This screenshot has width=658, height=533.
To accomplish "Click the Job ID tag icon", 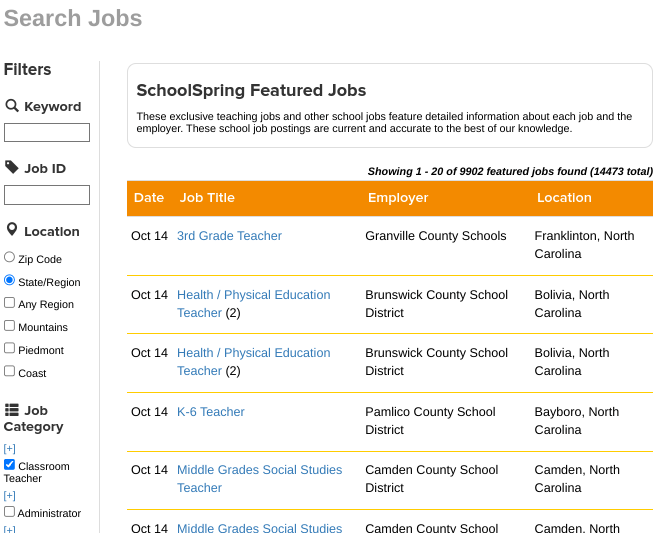I will coord(12,167).
